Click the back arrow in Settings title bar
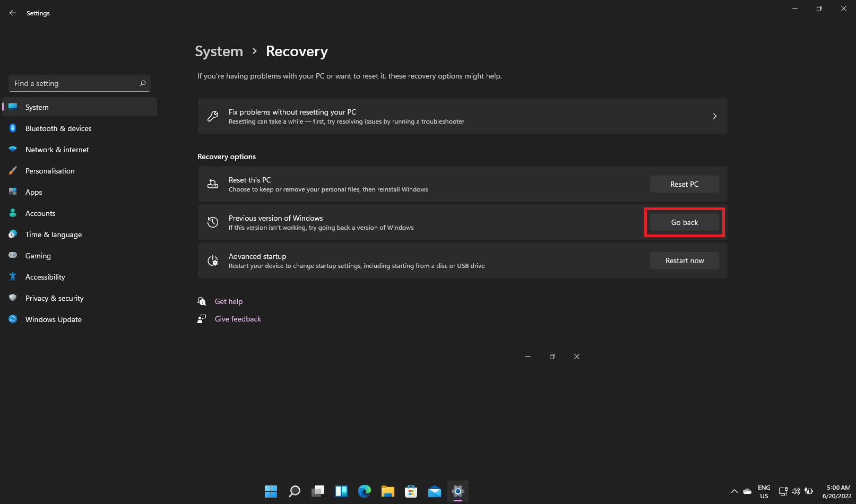Image resolution: width=856 pixels, height=504 pixels. click(13, 13)
